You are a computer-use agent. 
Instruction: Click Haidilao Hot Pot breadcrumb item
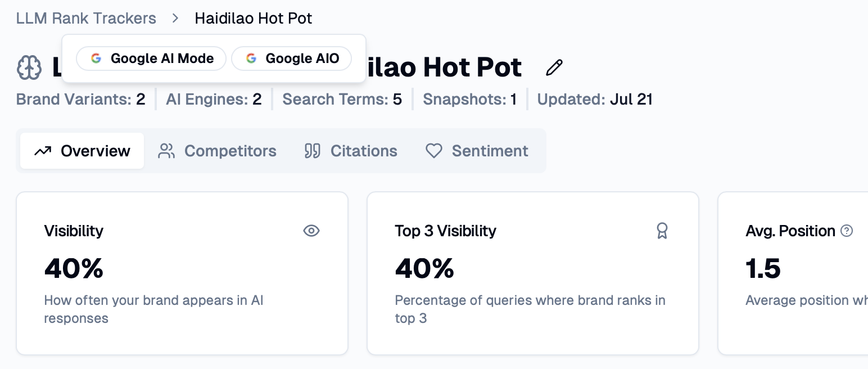(x=253, y=19)
